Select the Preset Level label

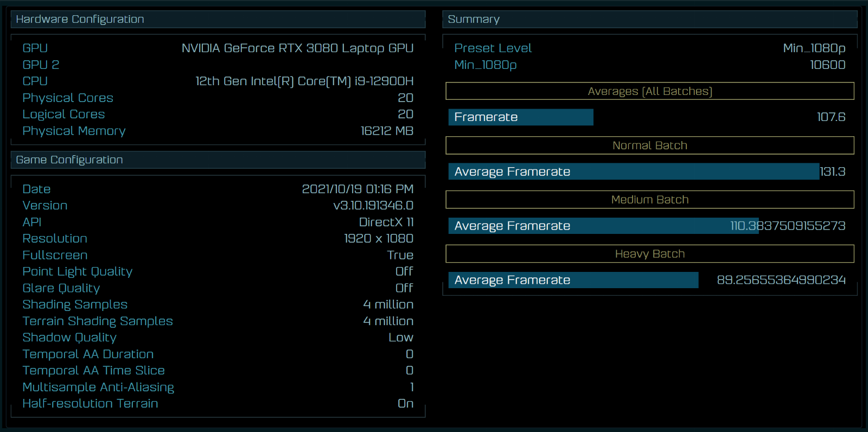(493, 48)
